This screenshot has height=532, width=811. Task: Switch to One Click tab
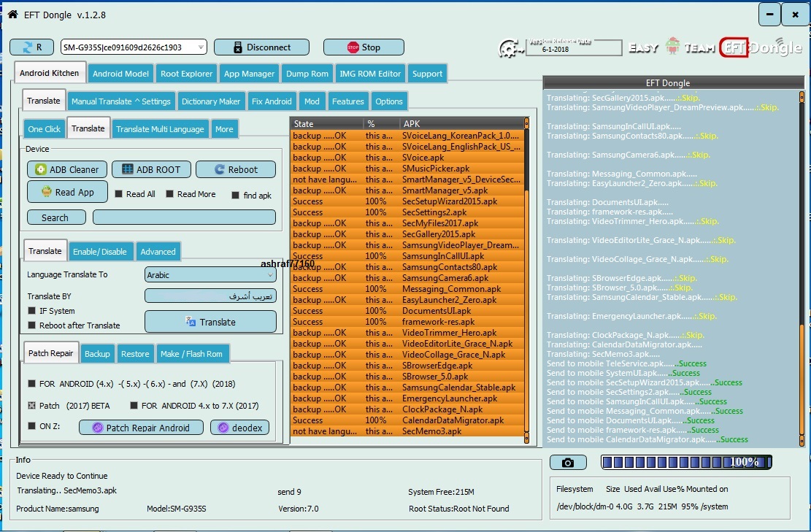pos(44,129)
